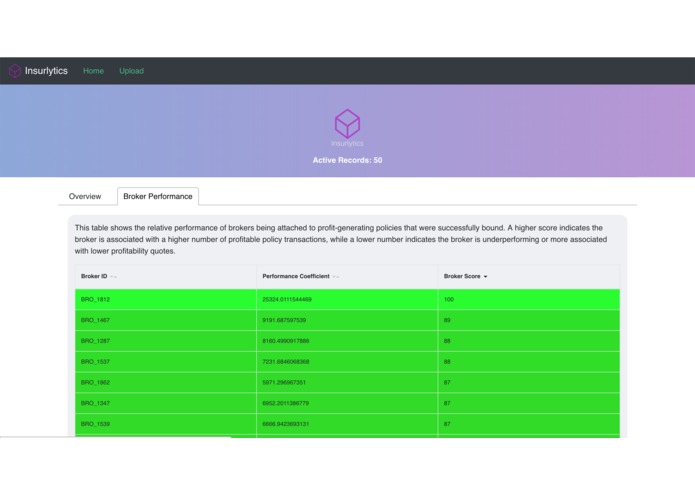Click coefficient value 6666.9423693131
Viewport: 695px width, 494px height.
click(x=286, y=424)
